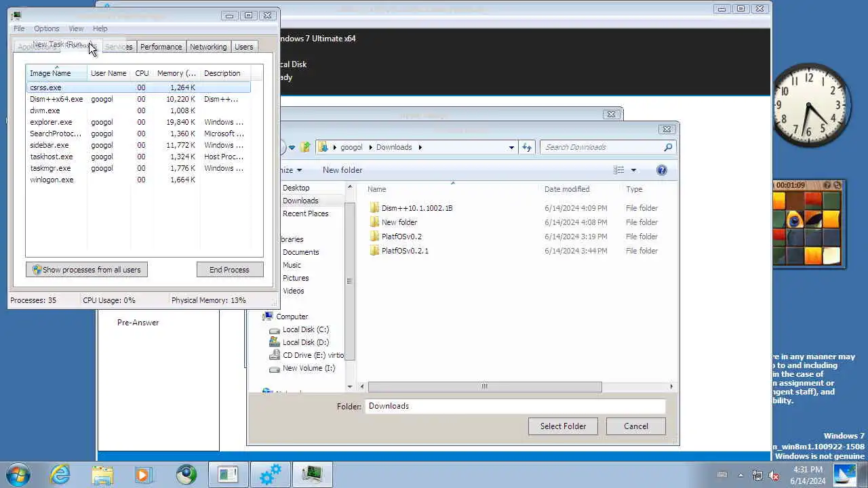The image size is (868, 488).
Task: Click the Folder name input field
Action: click(x=516, y=406)
